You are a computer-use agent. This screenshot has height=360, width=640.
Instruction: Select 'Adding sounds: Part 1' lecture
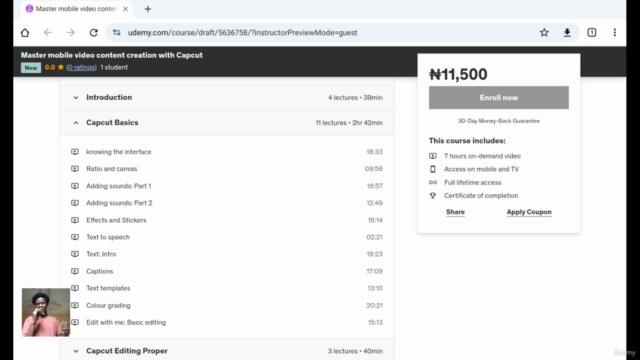(x=118, y=186)
